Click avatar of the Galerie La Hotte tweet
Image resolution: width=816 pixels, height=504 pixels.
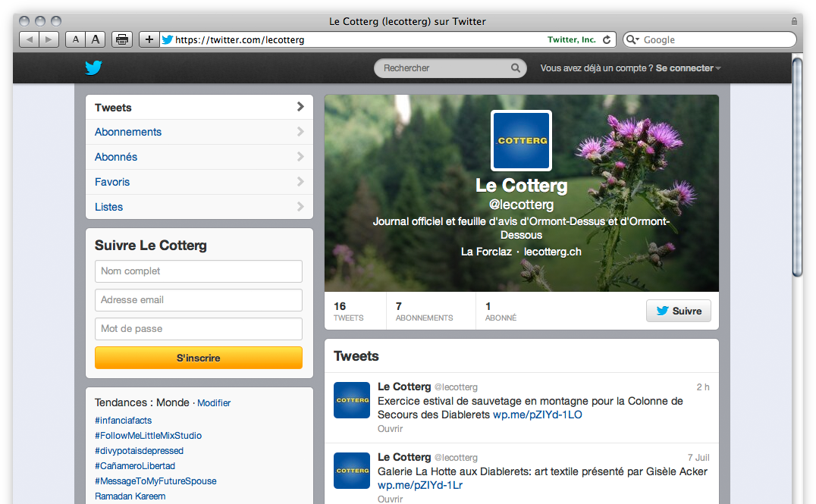(x=352, y=471)
